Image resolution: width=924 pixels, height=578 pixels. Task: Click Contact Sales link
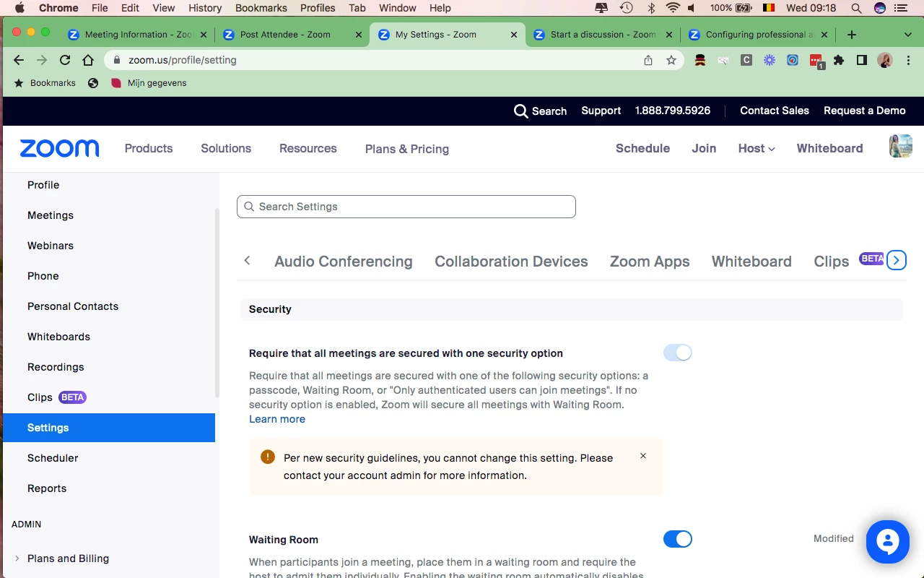(775, 111)
